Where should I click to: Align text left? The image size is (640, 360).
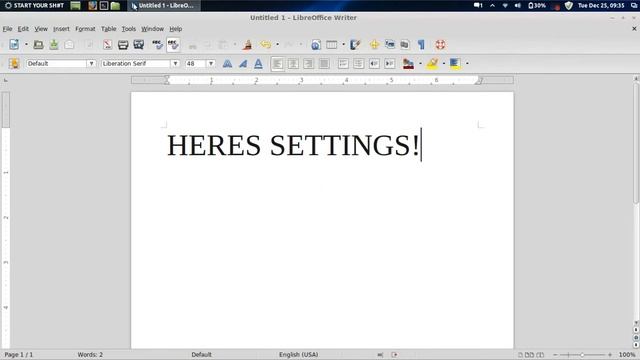click(x=278, y=64)
